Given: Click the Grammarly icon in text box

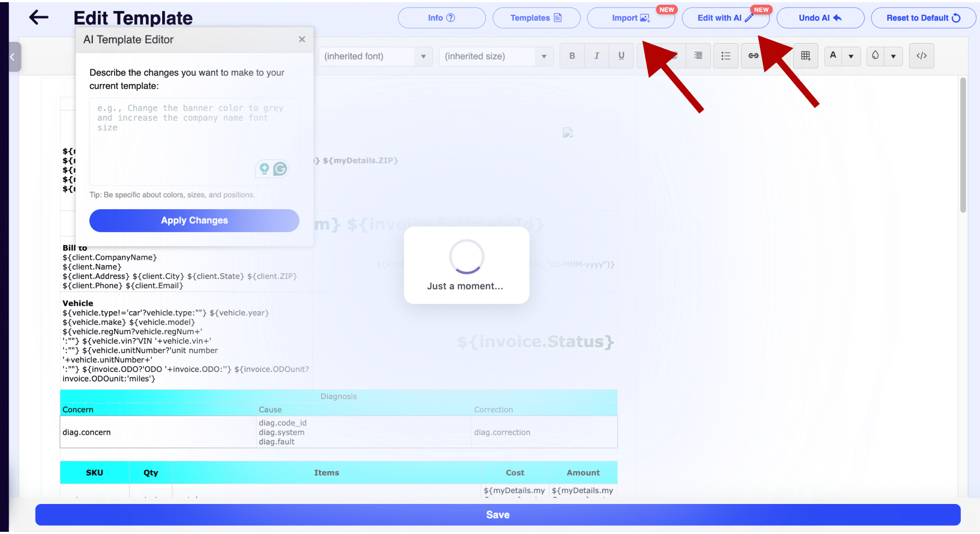Looking at the screenshot, I should pyautogui.click(x=280, y=169).
